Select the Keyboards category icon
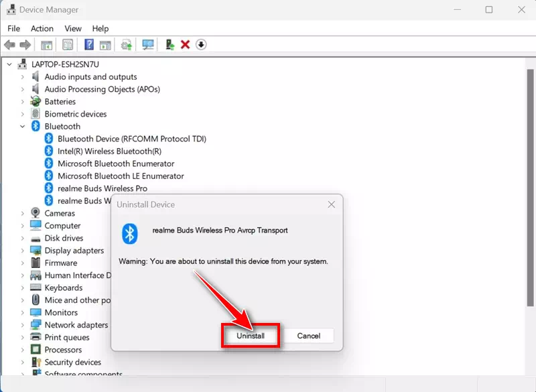This screenshot has height=392, width=536. [36, 287]
